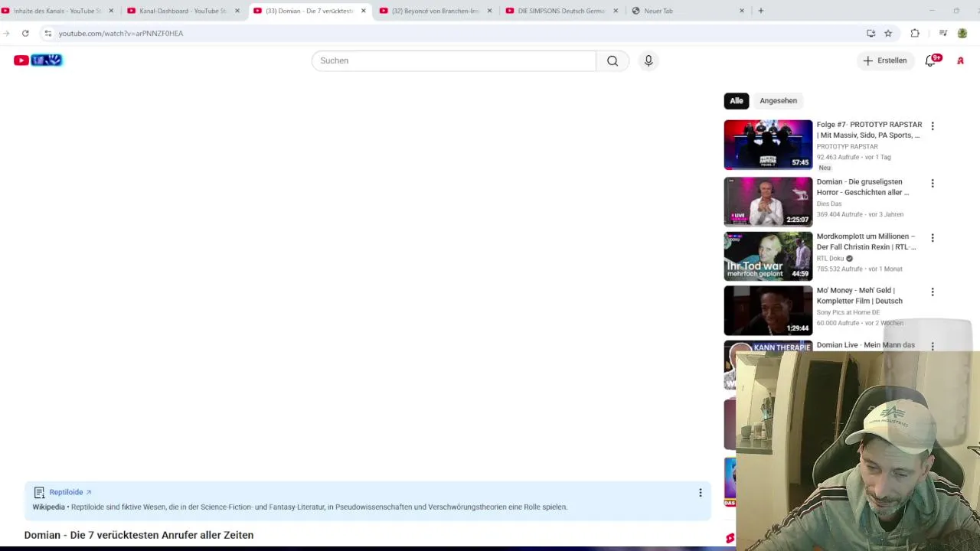This screenshot has height=551, width=980.
Task: Open the media control icon in browser toolbar
Action: click(x=943, y=33)
